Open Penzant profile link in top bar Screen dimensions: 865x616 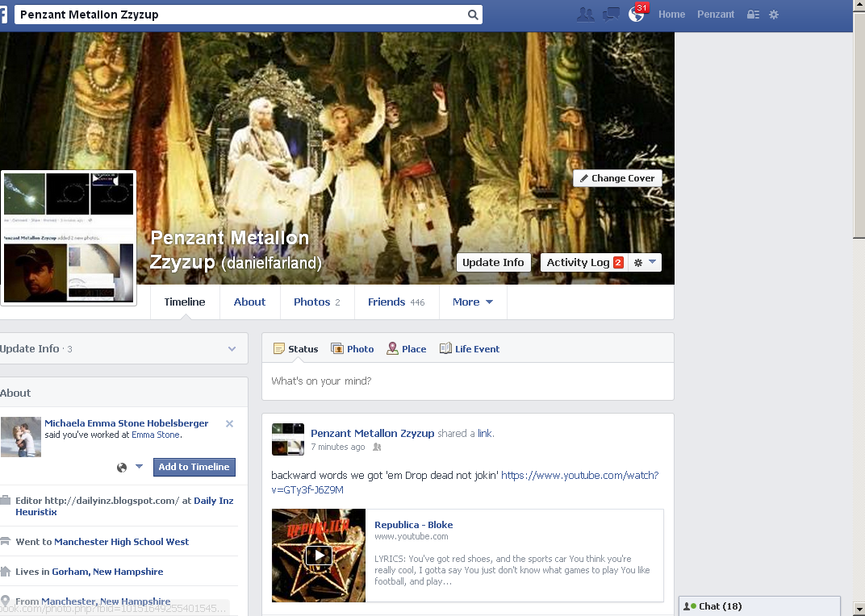click(716, 15)
